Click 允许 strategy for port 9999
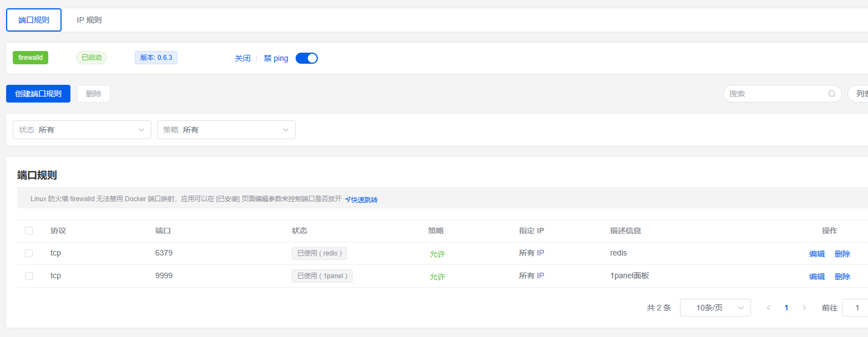This screenshot has width=868, height=337. (x=438, y=277)
